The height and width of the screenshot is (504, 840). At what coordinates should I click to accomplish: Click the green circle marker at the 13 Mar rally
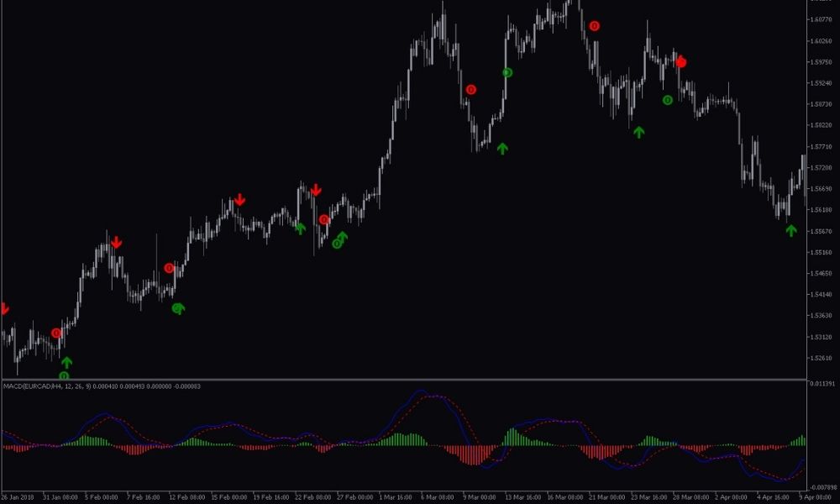click(x=507, y=73)
